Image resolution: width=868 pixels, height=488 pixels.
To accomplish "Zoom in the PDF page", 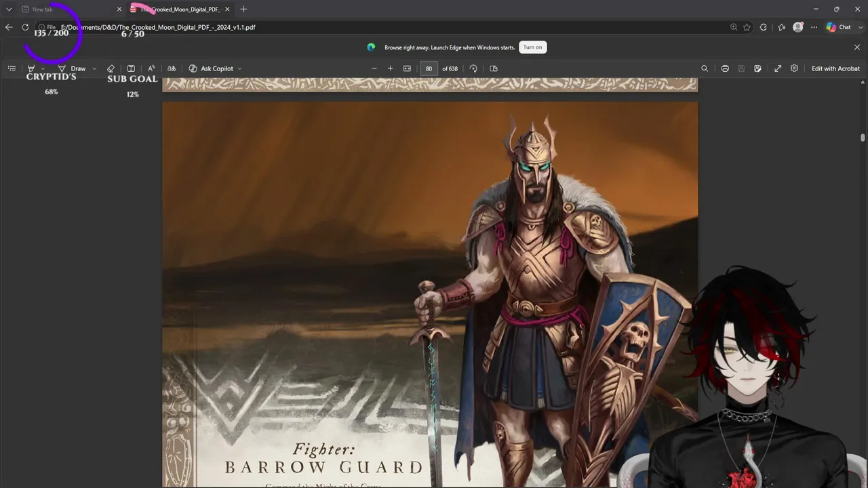I will click(390, 68).
